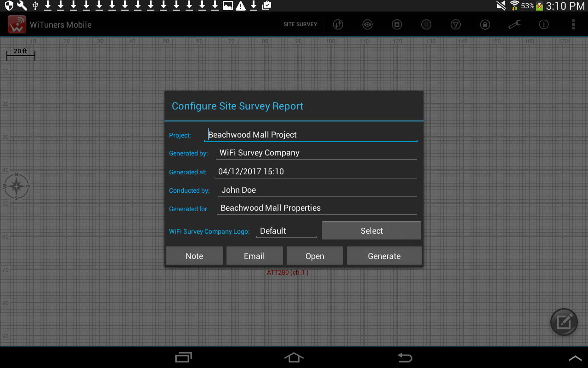
Task: Tap the 'Generated for:' label
Action: tap(189, 209)
